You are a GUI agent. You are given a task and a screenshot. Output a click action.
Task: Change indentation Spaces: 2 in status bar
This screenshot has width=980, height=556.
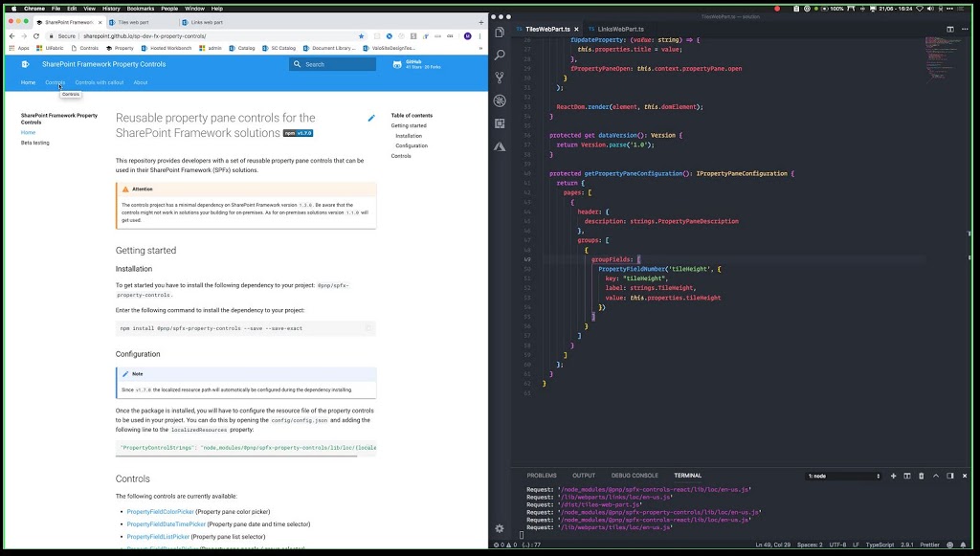coord(810,545)
